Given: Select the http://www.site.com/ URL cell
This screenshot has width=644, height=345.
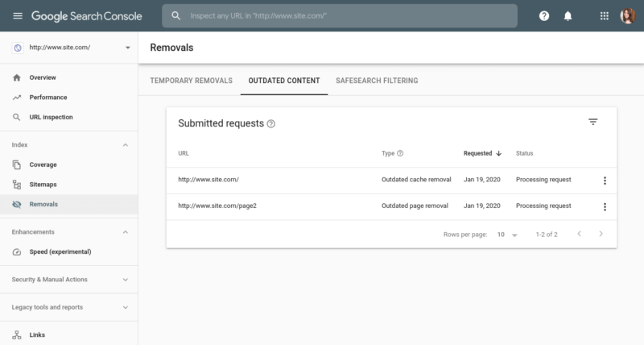Looking at the screenshot, I should point(208,180).
